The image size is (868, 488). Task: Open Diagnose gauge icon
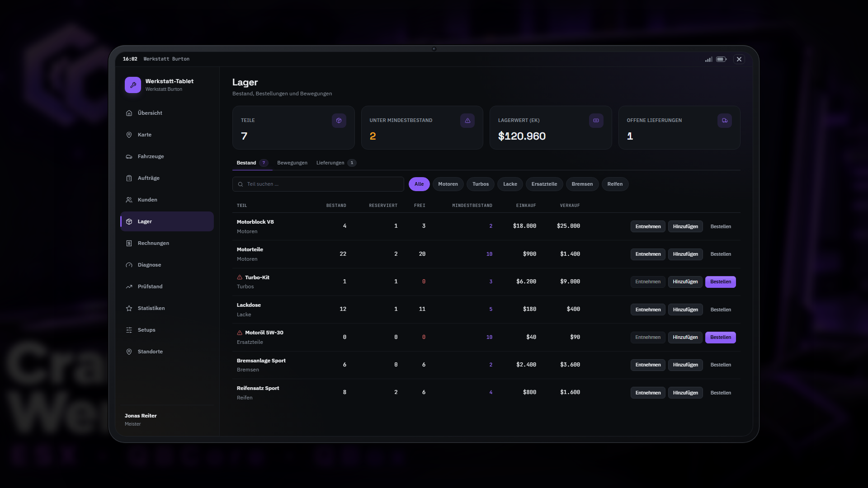[x=129, y=265]
